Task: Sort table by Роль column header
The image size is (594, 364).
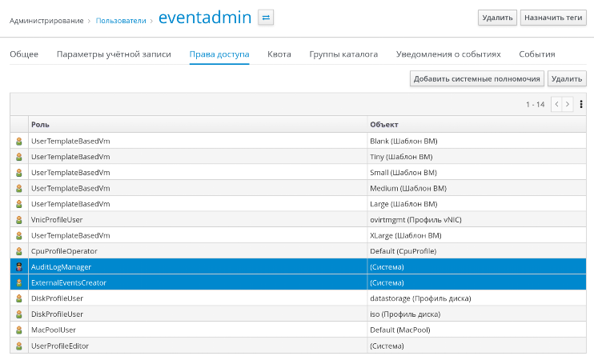Action: 38,125
